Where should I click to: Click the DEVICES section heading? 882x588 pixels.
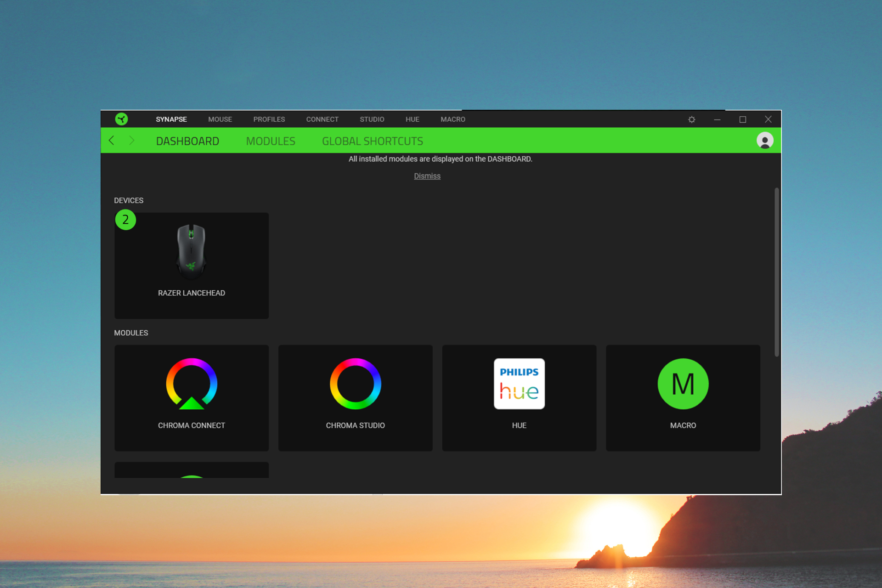(129, 201)
